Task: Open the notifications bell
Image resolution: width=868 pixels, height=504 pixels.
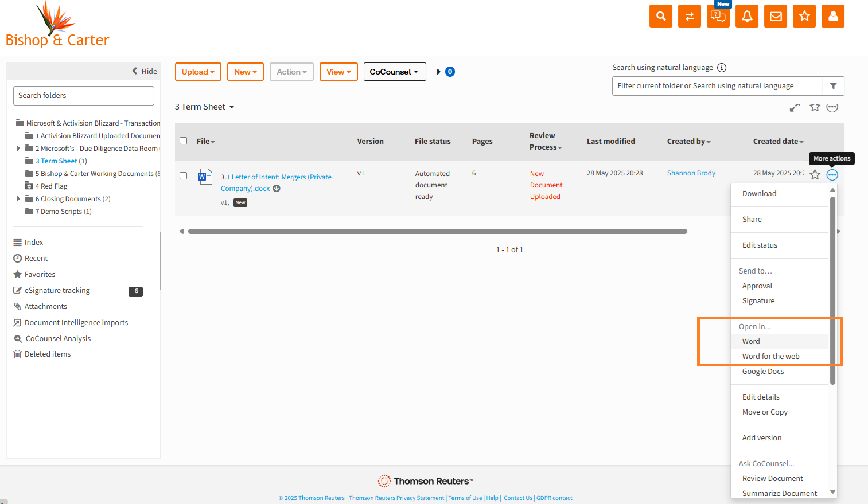Action: (x=747, y=16)
